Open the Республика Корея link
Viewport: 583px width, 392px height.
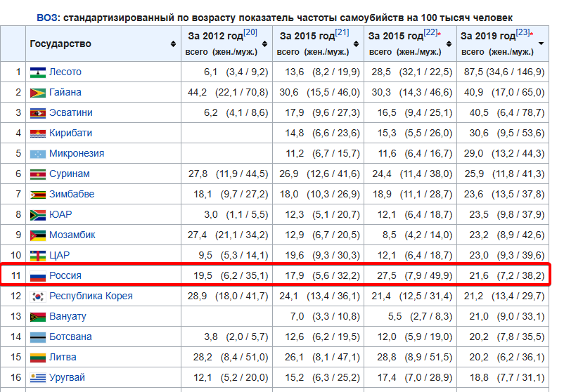pos(91,296)
